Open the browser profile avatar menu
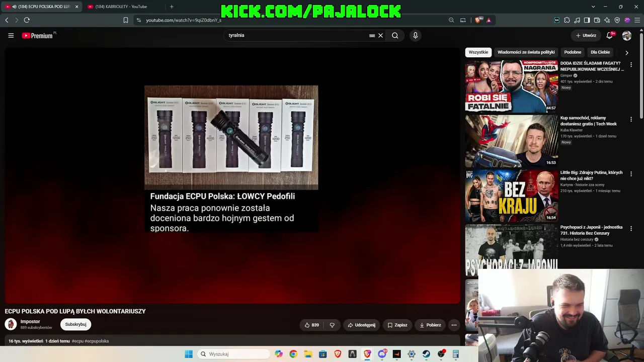The width and height of the screenshot is (644, 362). pyautogui.click(x=627, y=20)
